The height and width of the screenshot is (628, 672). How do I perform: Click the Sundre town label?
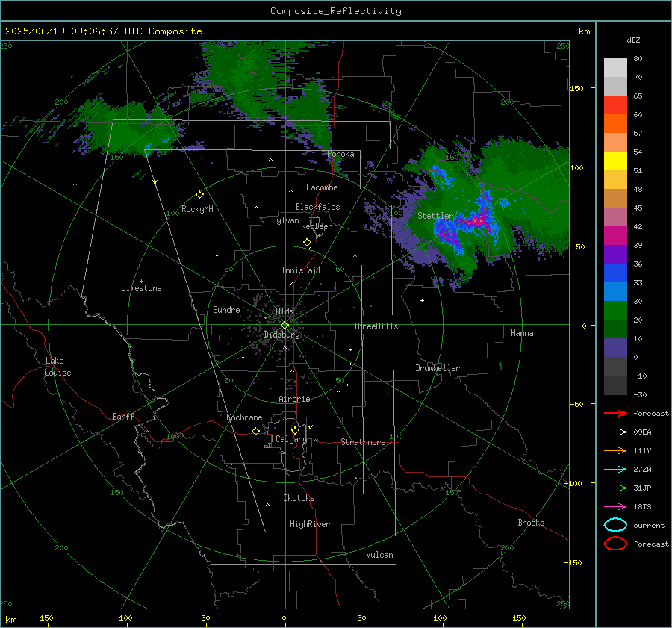tap(226, 310)
